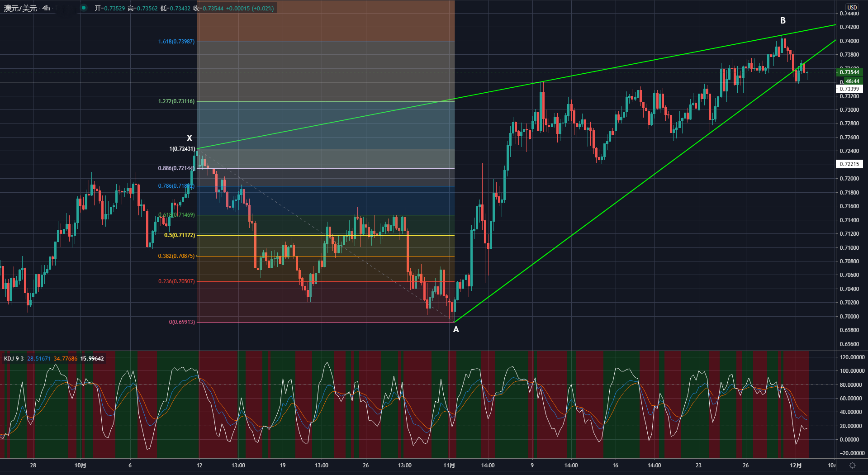Open the USD currency selector

852,7
